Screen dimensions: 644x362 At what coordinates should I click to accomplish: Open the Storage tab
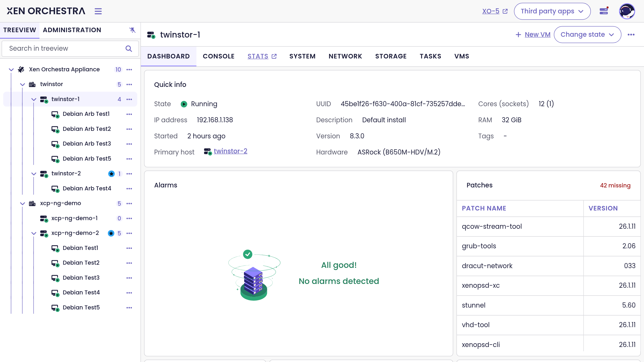point(391,56)
